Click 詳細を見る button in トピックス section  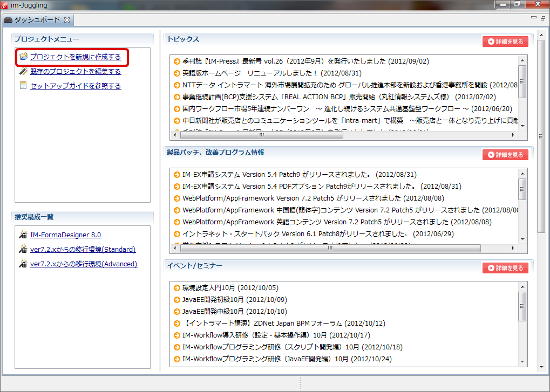click(x=505, y=42)
